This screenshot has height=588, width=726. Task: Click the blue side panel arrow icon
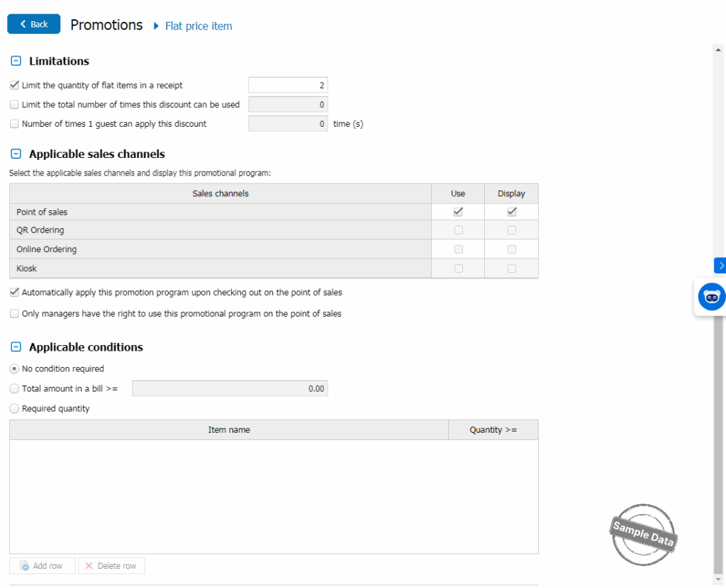(720, 265)
